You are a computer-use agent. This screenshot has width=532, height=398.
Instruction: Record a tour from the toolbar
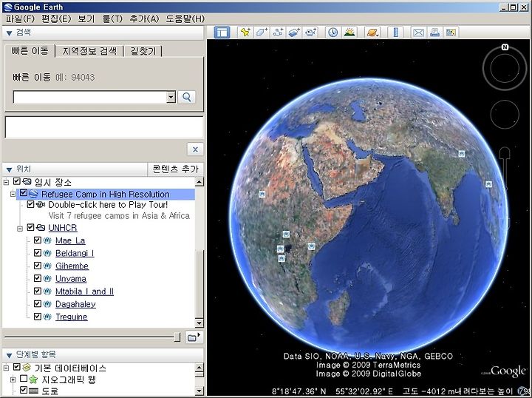coord(310,33)
